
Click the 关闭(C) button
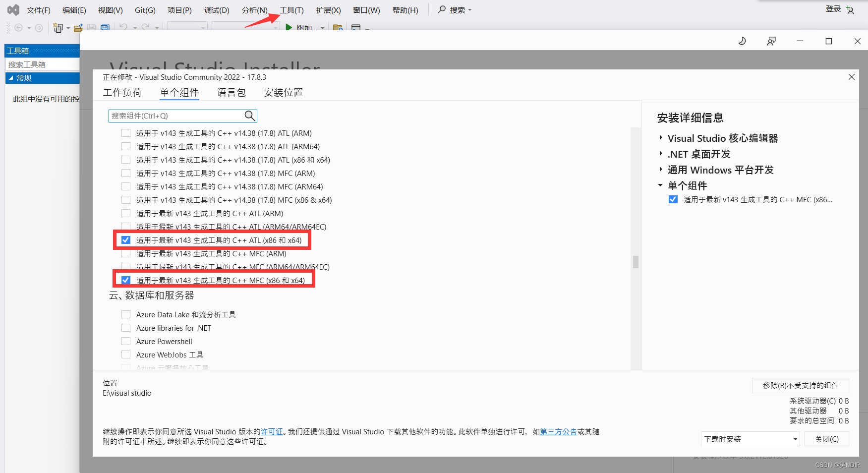pos(827,439)
